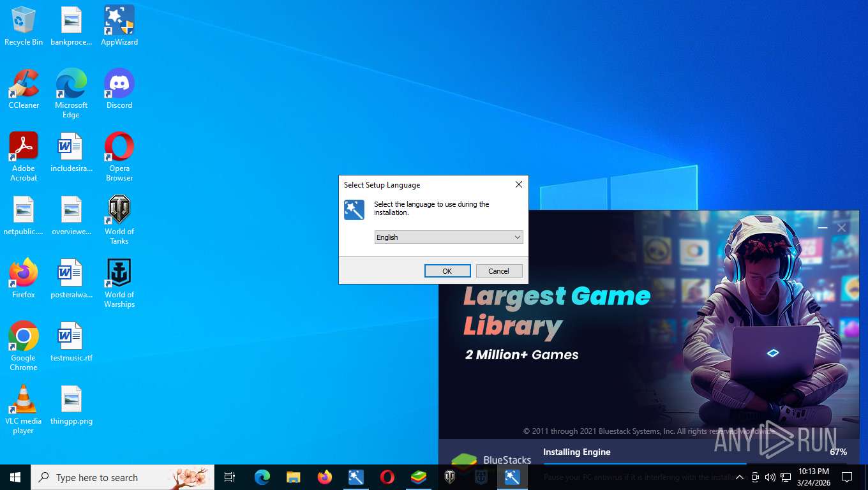The image size is (868, 490).
Task: Open network settings tray icon
Action: coord(786,477)
